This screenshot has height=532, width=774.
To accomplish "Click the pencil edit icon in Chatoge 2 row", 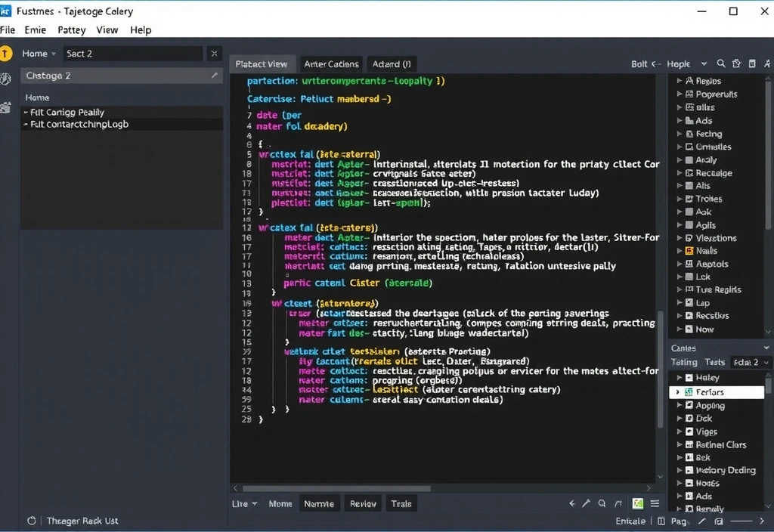I will [215, 76].
